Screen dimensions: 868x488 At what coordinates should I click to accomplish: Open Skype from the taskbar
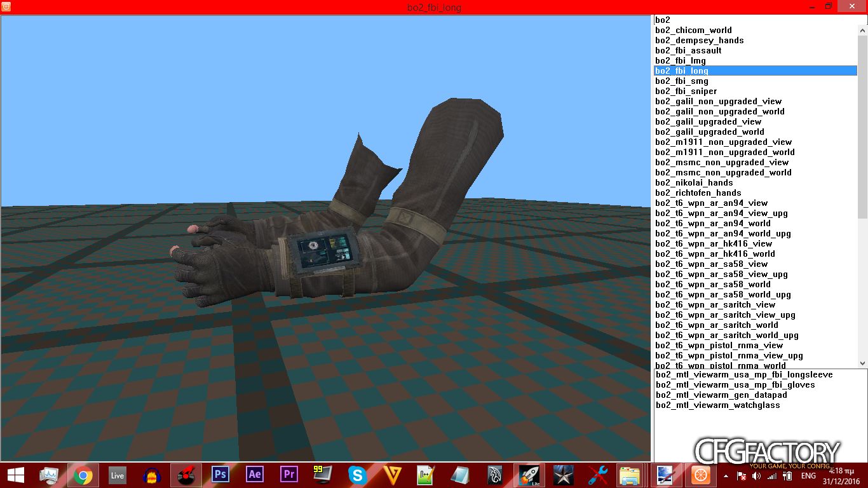click(x=358, y=475)
